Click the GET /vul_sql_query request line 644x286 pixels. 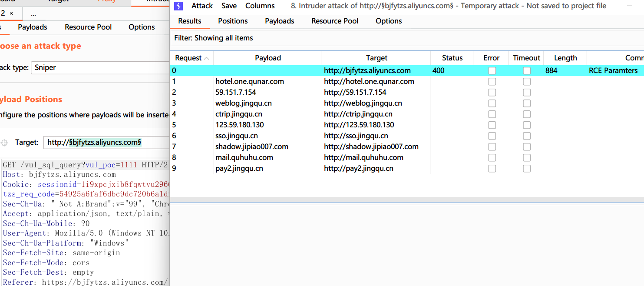(86, 165)
